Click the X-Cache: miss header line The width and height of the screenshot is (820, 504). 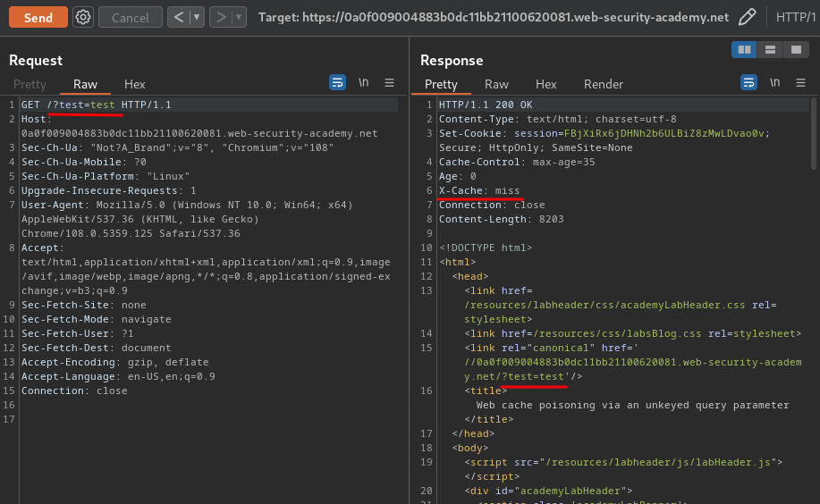click(479, 190)
